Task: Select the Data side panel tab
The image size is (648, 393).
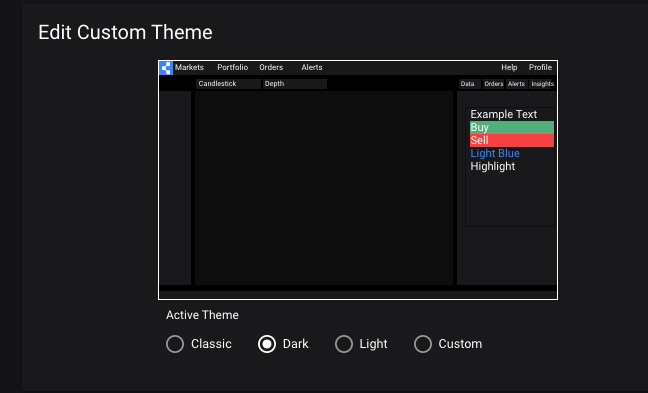Action: tap(470, 84)
